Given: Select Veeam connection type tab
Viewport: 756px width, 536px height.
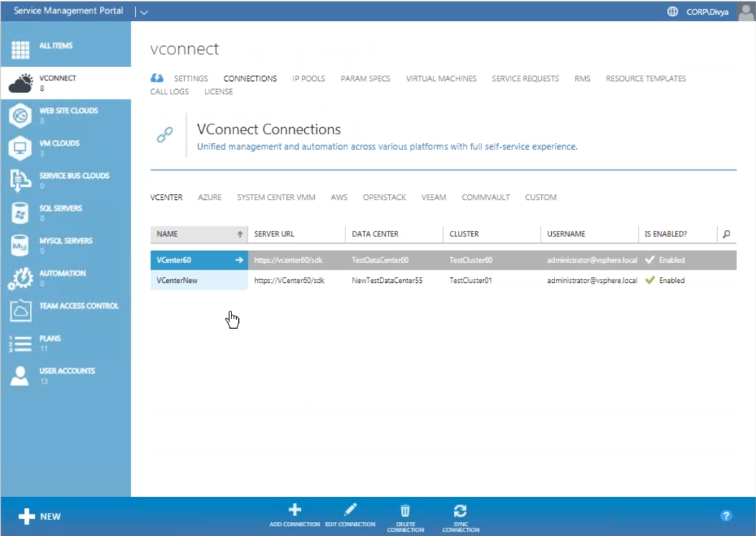Looking at the screenshot, I should [x=434, y=197].
